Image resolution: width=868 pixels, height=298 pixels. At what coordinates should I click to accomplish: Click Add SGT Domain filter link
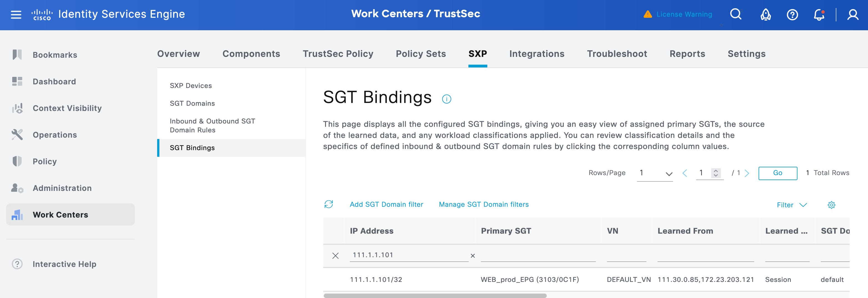click(386, 204)
